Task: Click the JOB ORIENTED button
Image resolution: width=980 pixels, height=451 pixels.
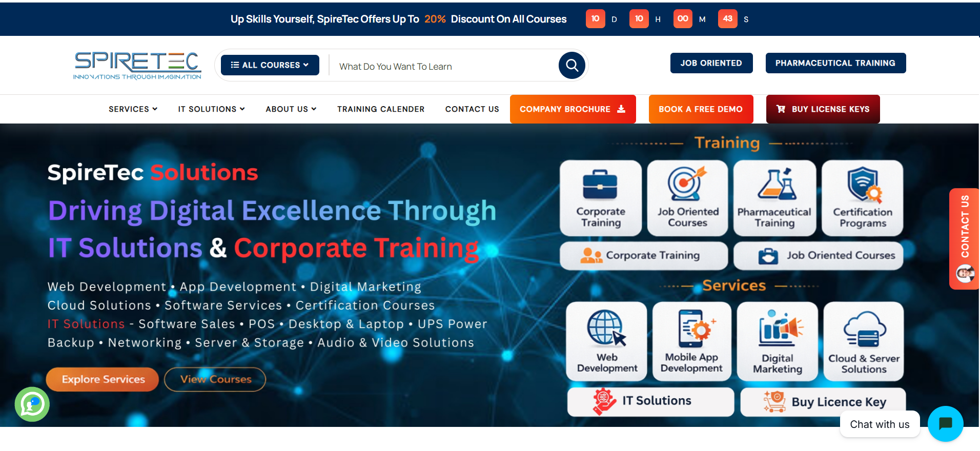Action: coord(711,63)
